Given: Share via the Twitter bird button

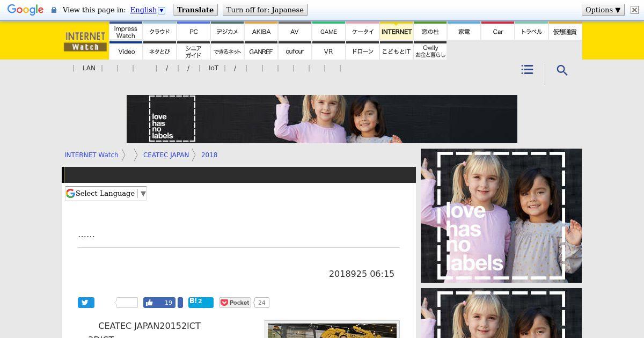Looking at the screenshot, I should tap(86, 303).
